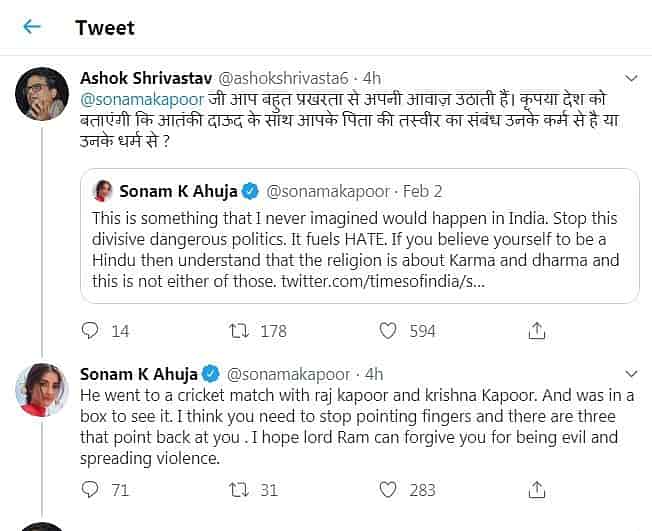The width and height of the screenshot is (652, 531).
Task: Click the back arrow icon
Action: tap(32, 27)
